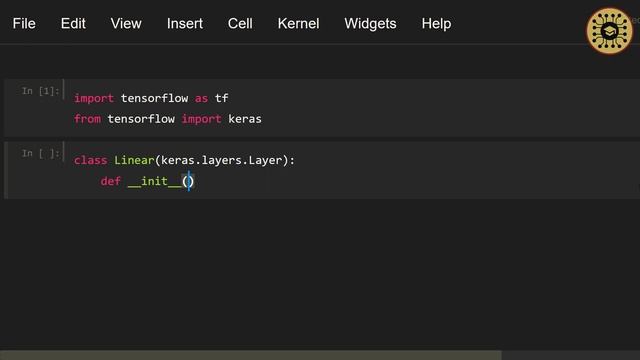Open the Widgets menu
The image size is (640, 360).
pos(370,24)
